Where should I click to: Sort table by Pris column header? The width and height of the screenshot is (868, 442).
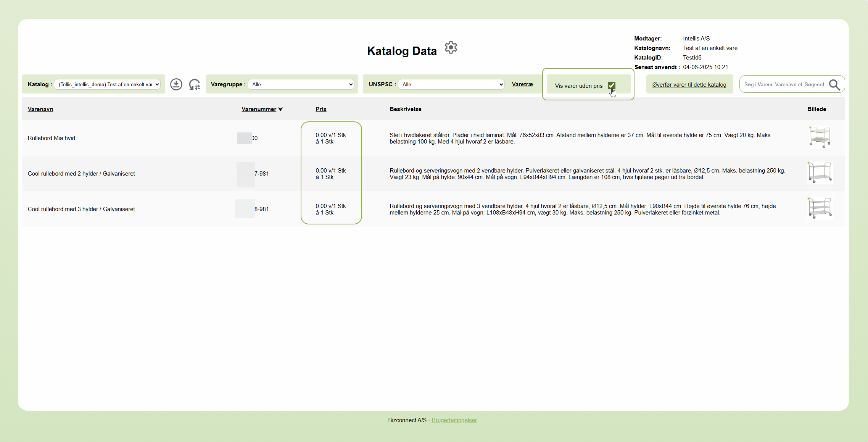[x=321, y=109]
